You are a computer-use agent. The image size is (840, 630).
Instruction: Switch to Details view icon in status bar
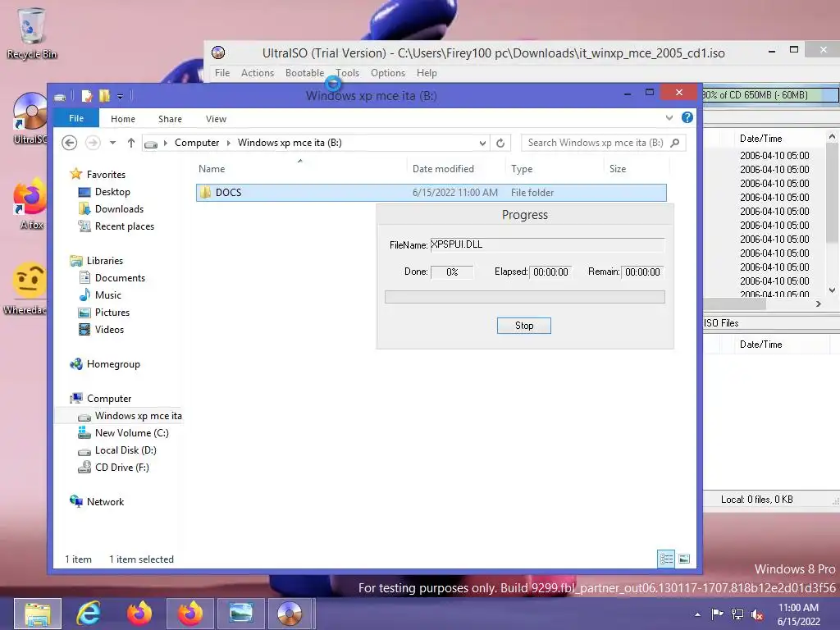point(666,559)
